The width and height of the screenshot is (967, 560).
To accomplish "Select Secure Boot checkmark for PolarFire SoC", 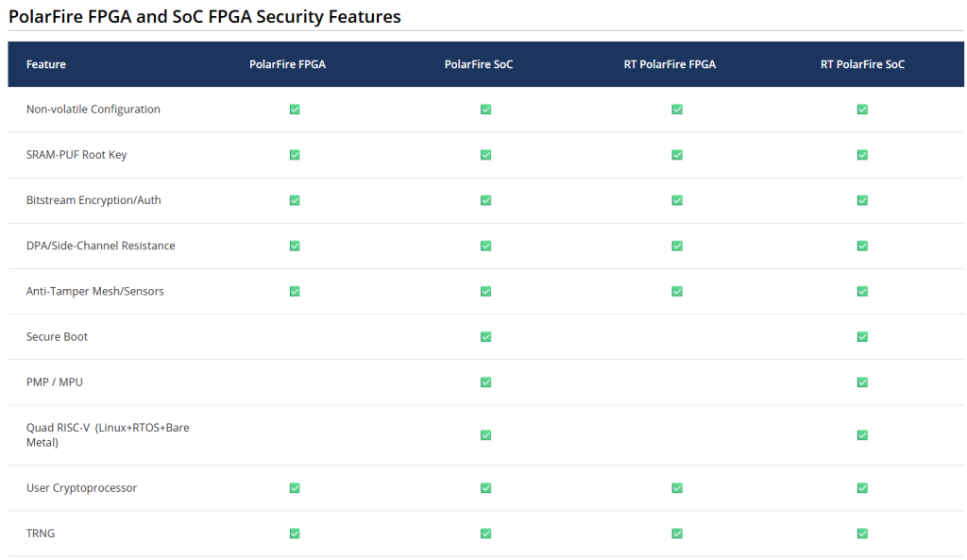I will pos(486,337).
